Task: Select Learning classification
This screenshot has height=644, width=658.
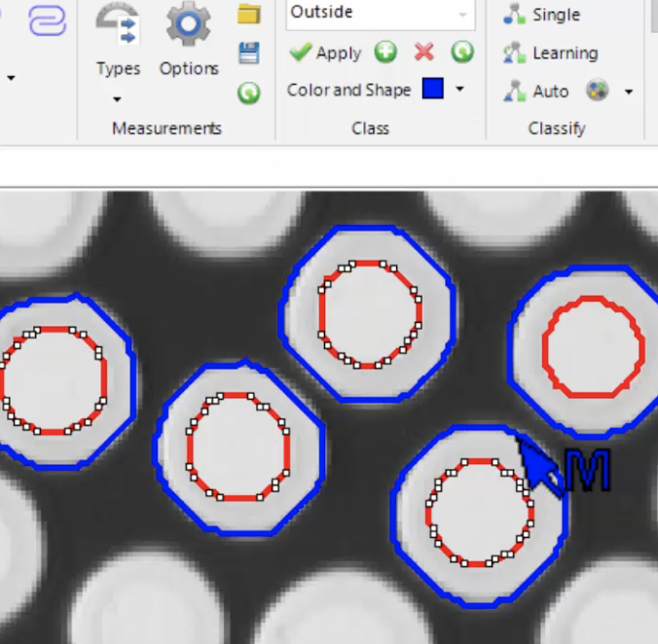Action: click(x=551, y=54)
